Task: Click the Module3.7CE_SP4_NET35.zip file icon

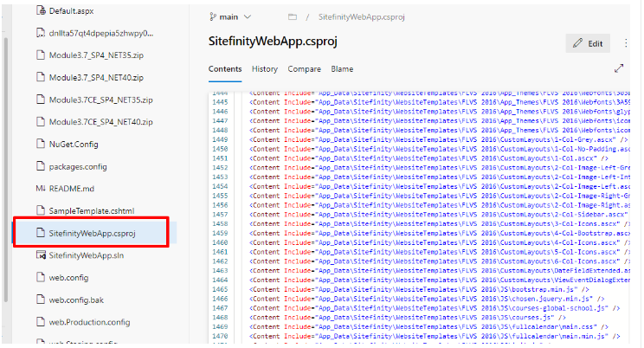Action: [x=41, y=99]
